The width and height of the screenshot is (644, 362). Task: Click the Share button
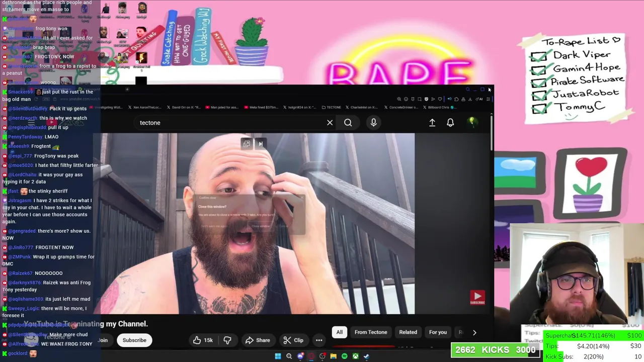(258, 340)
